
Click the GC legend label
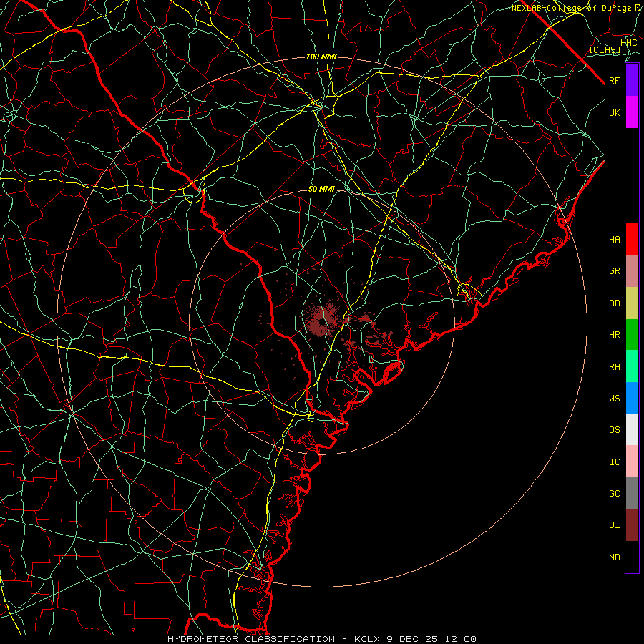point(614,494)
